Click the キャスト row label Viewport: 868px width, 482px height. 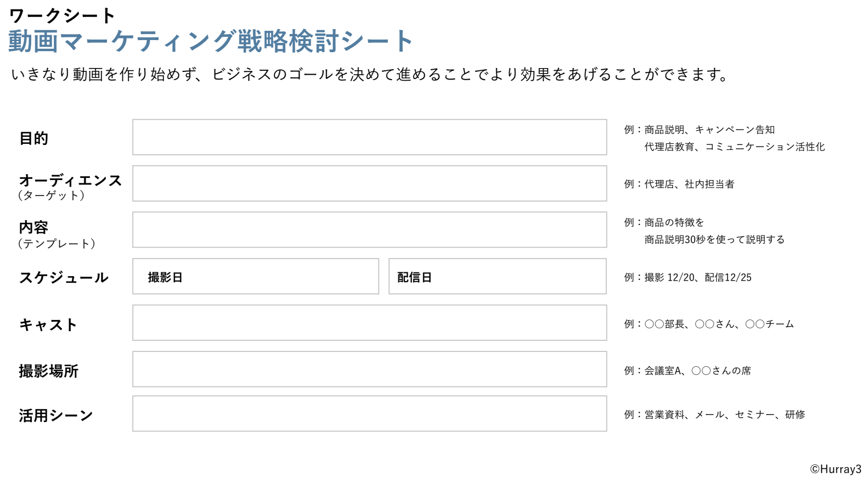(x=48, y=325)
